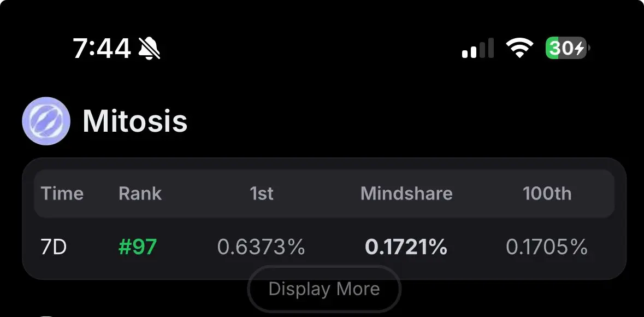The width and height of the screenshot is (644, 317).
Task: Tap the battery charging indicator
Action: point(568,48)
